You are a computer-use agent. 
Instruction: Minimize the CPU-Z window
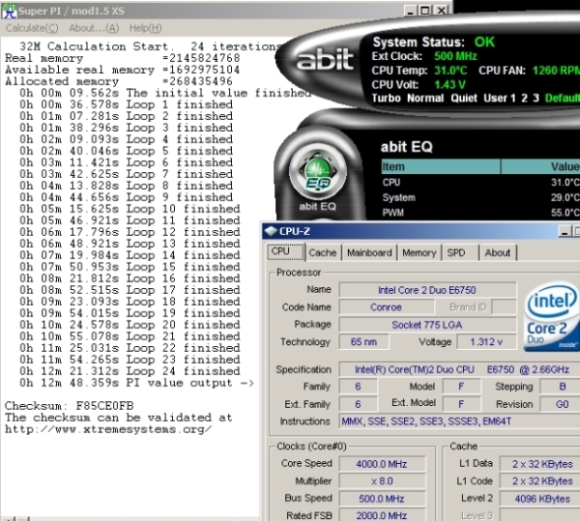[564, 232]
